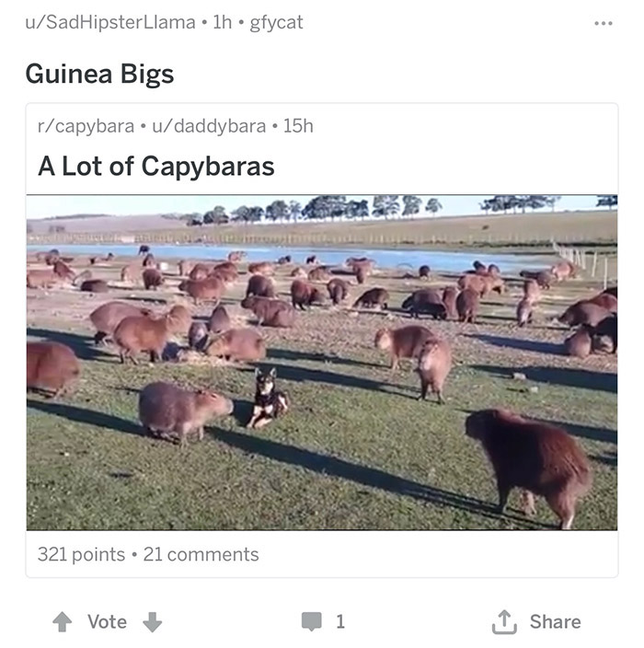644x648 pixels.
Task: Click the 321 points label
Action: pyautogui.click(x=81, y=554)
